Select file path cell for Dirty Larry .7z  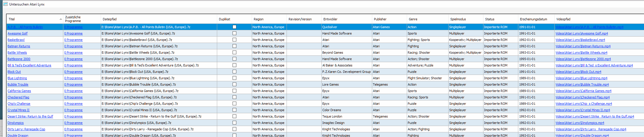coord(159,129)
